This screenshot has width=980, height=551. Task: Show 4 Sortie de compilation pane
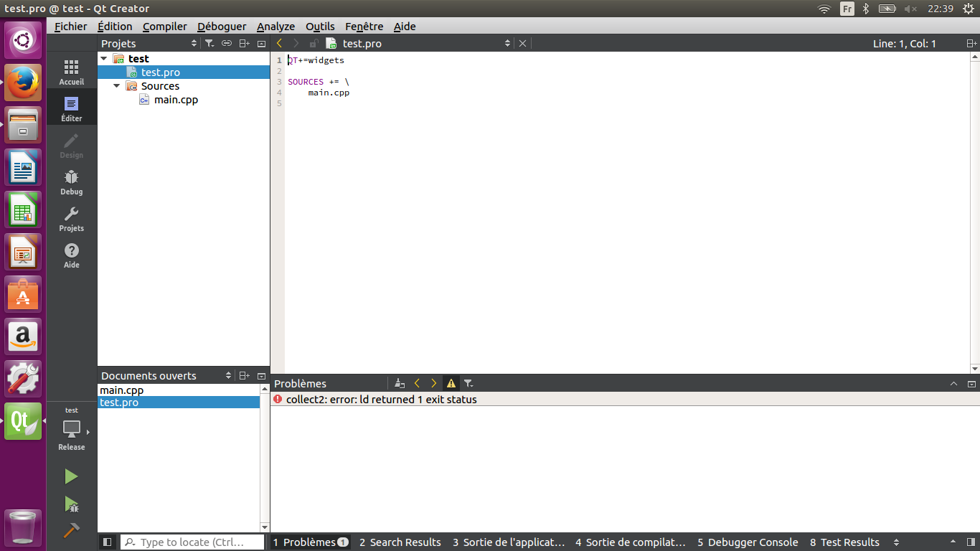click(630, 542)
